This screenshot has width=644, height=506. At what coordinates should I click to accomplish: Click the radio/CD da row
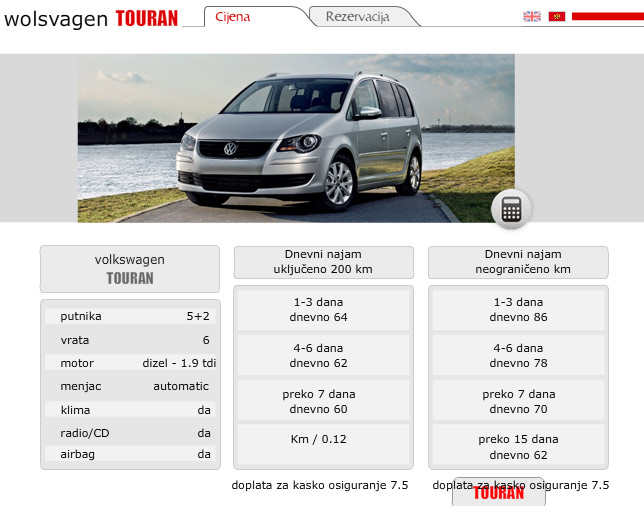pyautogui.click(x=131, y=433)
